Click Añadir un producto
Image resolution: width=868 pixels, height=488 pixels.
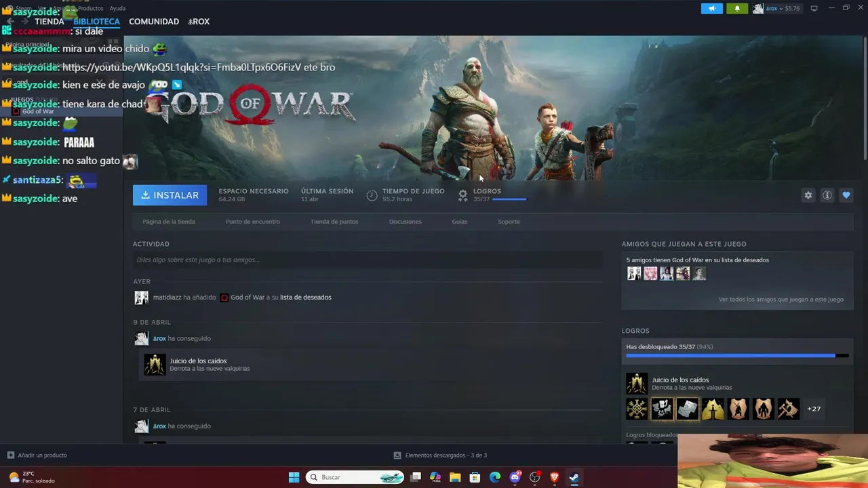tap(37, 455)
